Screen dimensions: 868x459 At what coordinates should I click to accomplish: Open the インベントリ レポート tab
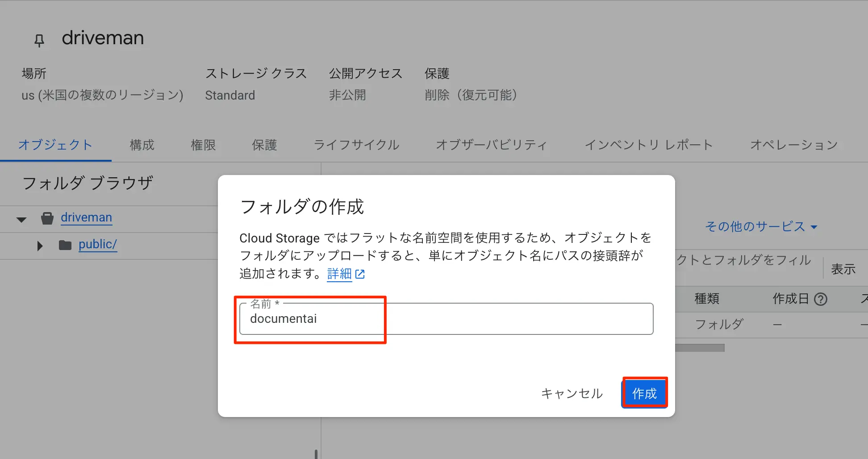[x=648, y=145]
